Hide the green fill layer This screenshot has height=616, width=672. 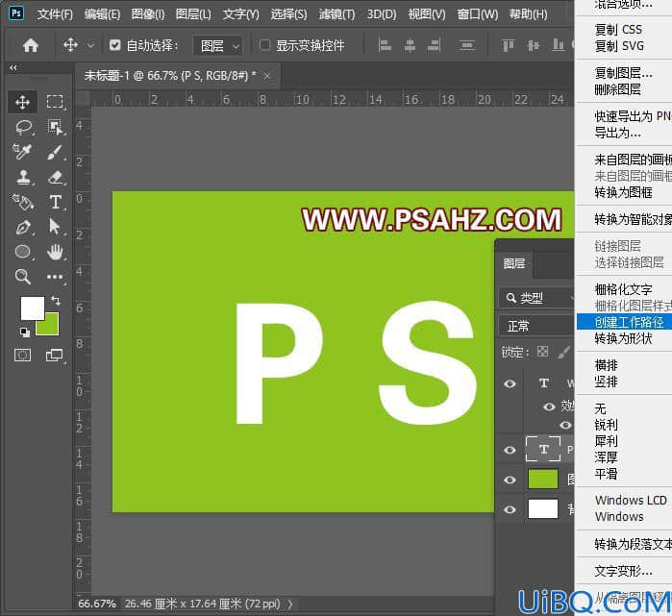coord(510,480)
